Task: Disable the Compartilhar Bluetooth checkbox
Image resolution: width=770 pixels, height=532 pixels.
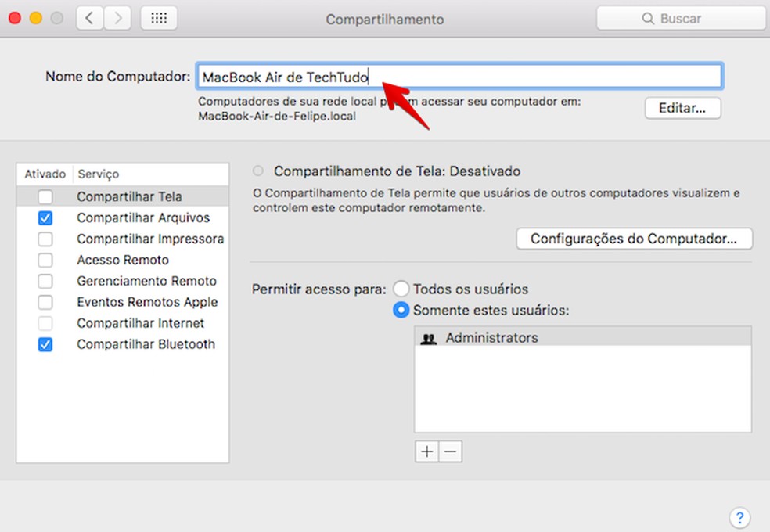Action: pos(45,344)
